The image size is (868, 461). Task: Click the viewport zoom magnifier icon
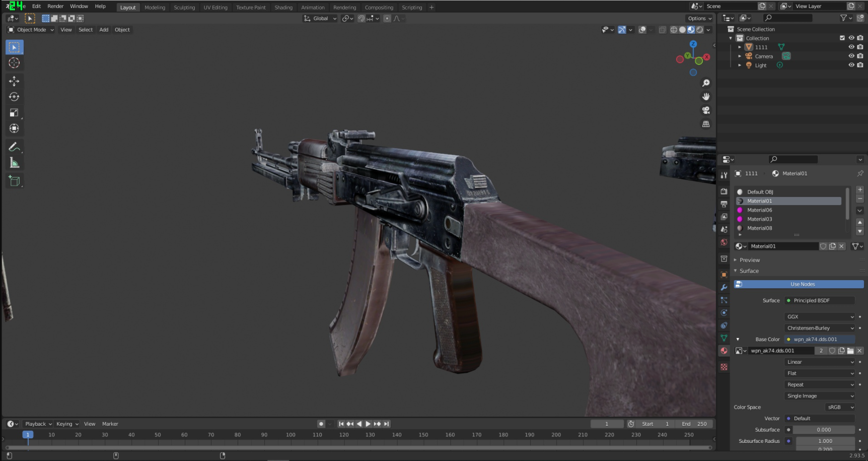point(706,83)
